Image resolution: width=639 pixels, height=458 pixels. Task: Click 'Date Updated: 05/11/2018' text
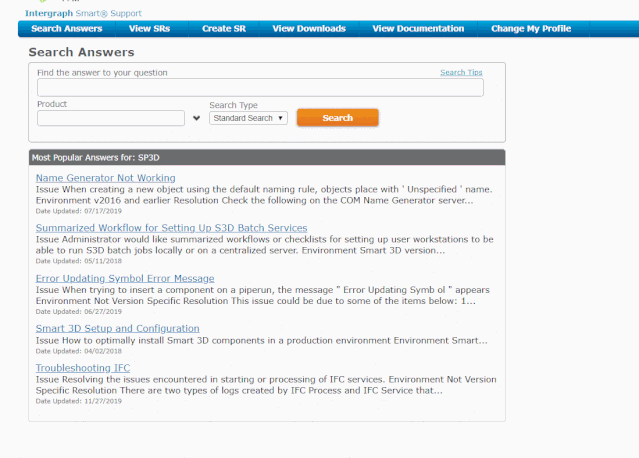(79, 261)
